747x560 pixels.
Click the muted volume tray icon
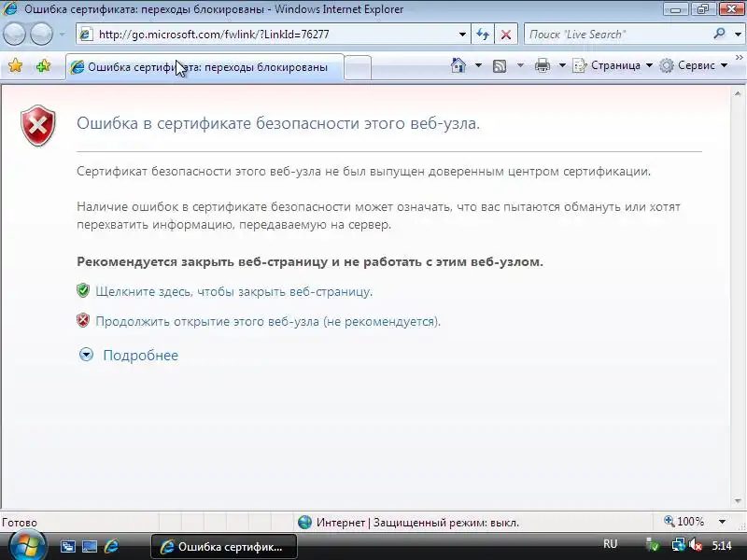pos(696,545)
